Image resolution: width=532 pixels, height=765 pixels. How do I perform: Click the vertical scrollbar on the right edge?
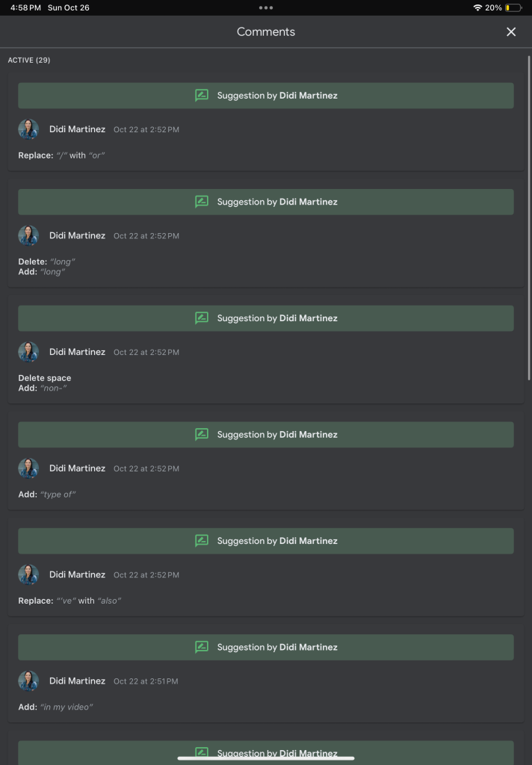click(x=529, y=217)
